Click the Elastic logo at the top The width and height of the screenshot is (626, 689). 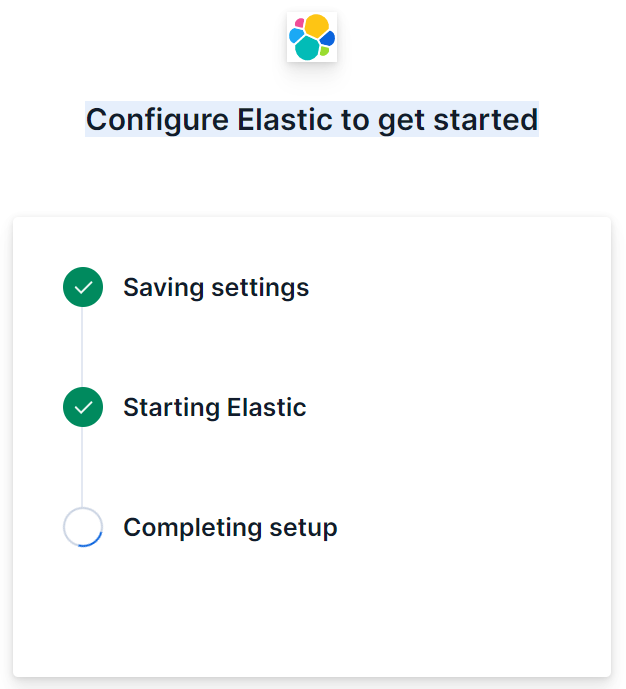point(312,37)
